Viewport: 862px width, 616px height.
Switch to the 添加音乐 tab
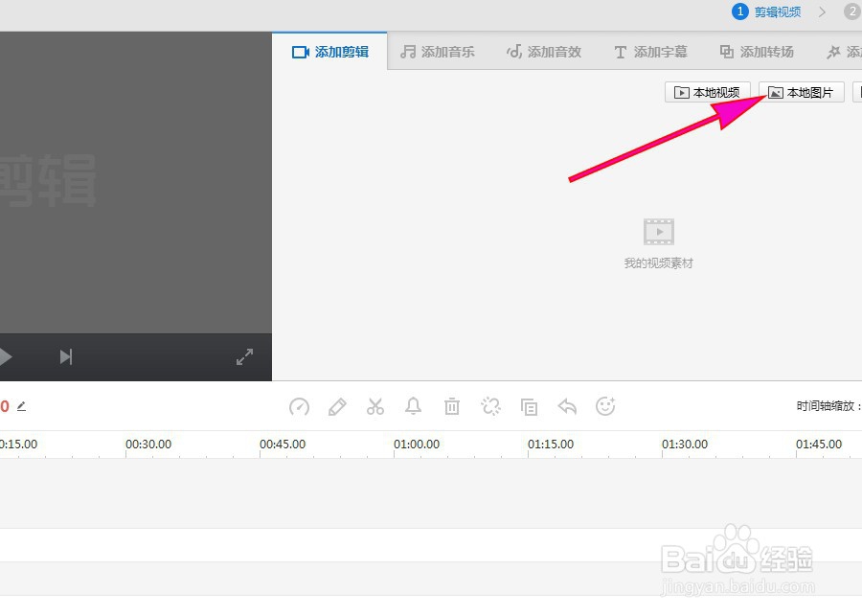coord(438,52)
